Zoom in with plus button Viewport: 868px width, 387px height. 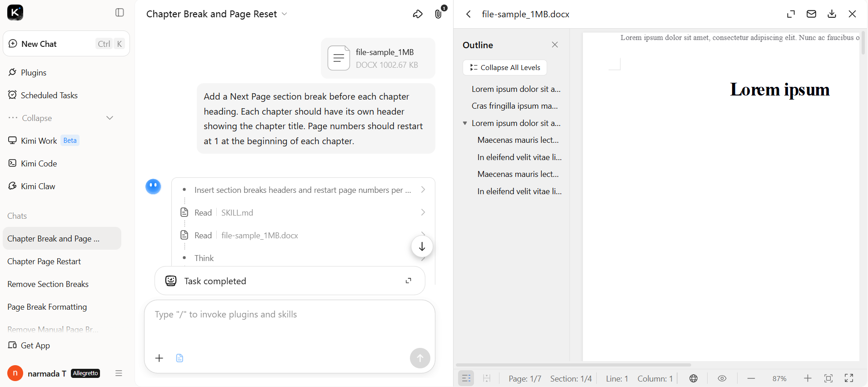click(808, 378)
